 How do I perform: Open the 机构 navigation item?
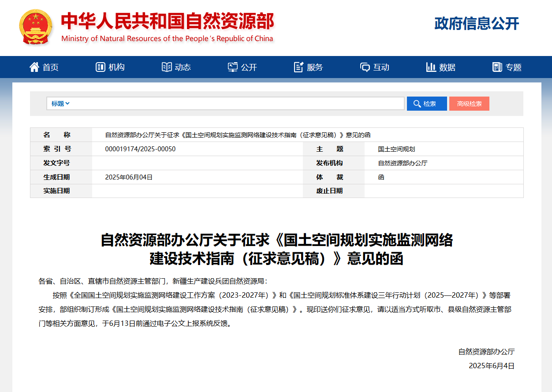[x=110, y=67]
